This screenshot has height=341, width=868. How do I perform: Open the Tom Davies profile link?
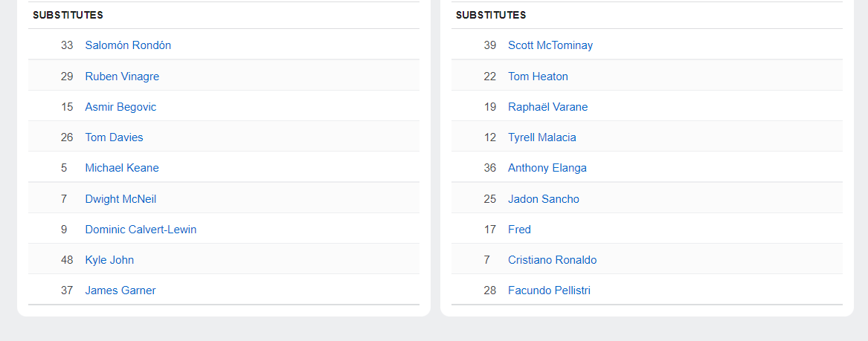114,137
